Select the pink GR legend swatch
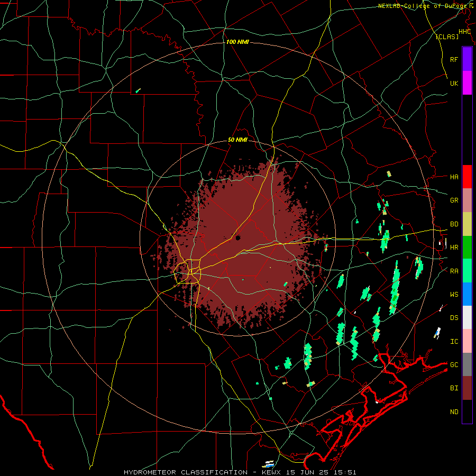 coord(467,200)
